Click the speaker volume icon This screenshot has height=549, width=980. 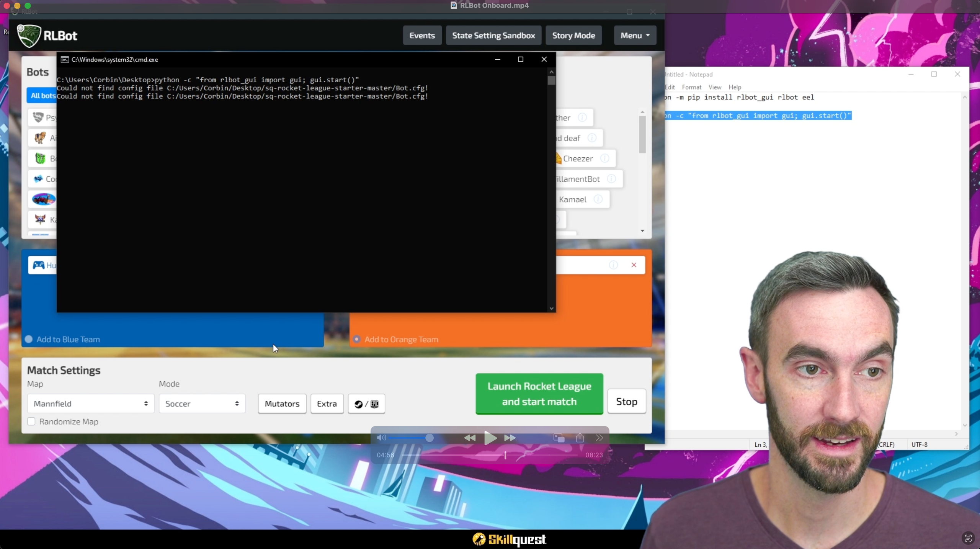click(x=381, y=438)
